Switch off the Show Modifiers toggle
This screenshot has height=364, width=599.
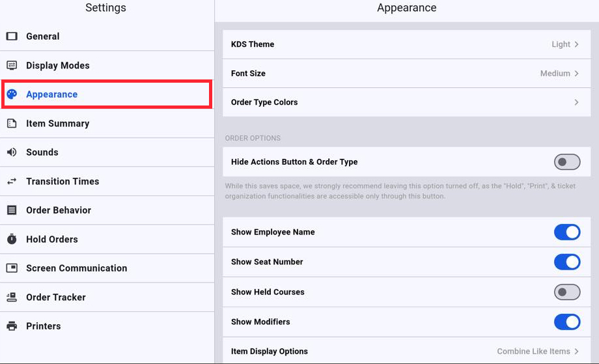click(x=566, y=322)
